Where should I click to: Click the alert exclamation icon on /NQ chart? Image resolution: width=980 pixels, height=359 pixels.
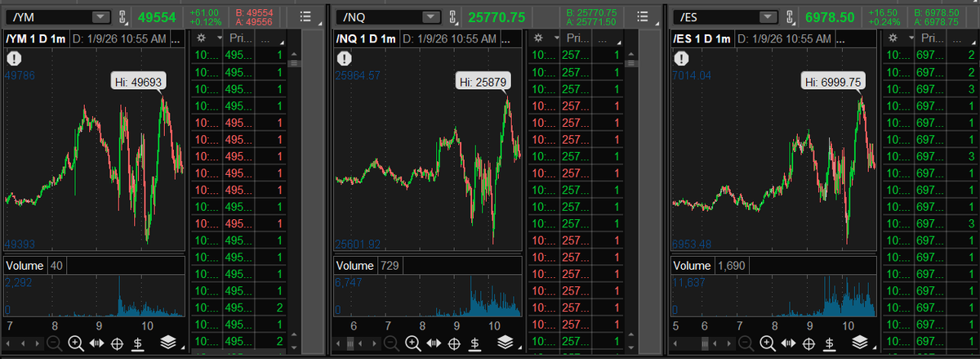click(345, 57)
